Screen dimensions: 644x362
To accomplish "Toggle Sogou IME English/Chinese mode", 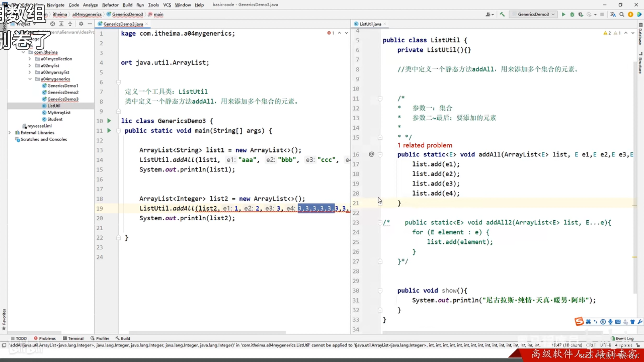I will [588, 321].
